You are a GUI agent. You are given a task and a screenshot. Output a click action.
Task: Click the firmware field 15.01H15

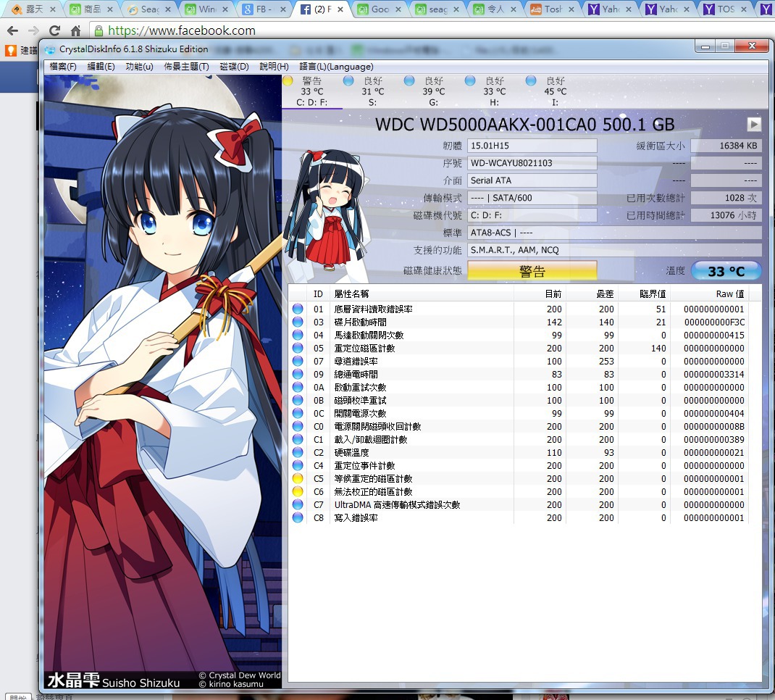[x=532, y=146]
